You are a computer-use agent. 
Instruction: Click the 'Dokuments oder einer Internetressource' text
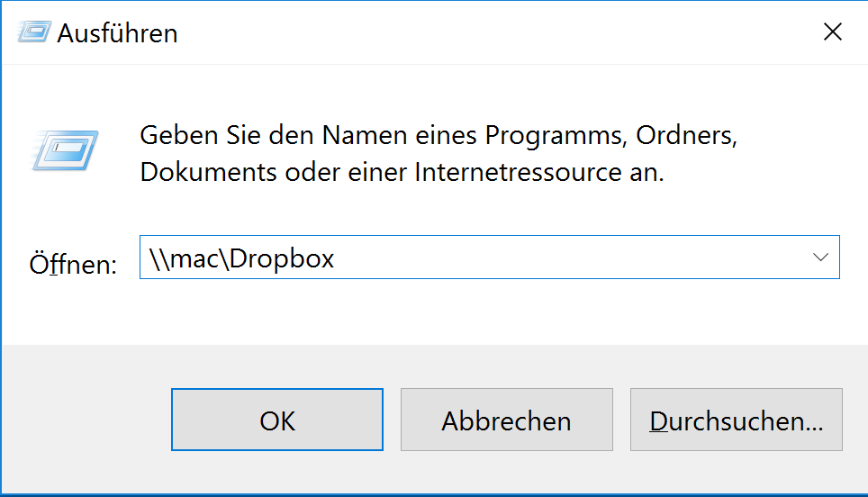402,172
